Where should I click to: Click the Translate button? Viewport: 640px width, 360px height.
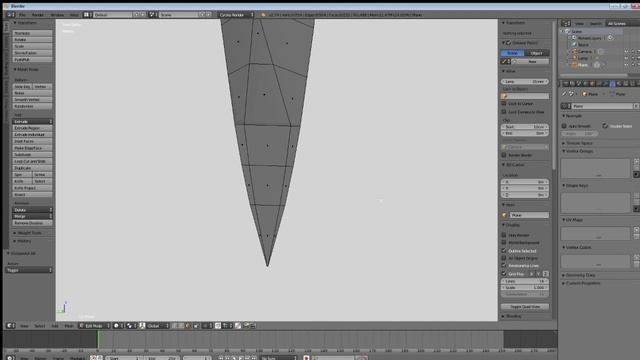click(x=33, y=33)
